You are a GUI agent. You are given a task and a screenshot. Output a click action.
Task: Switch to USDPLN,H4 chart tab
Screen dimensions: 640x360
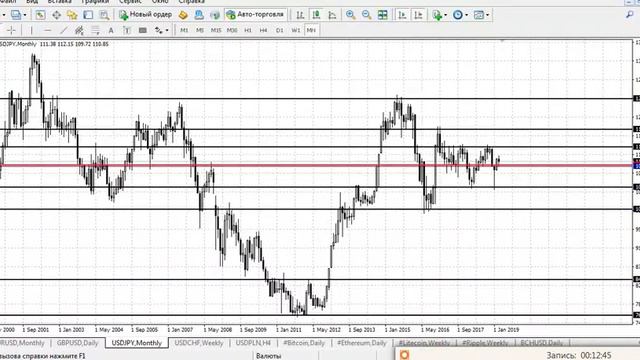coord(253,343)
